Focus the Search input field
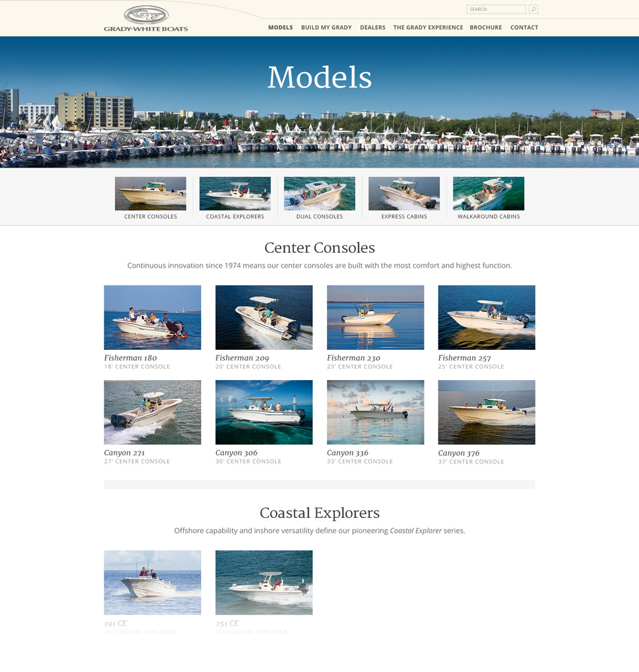The image size is (639, 672). click(496, 9)
